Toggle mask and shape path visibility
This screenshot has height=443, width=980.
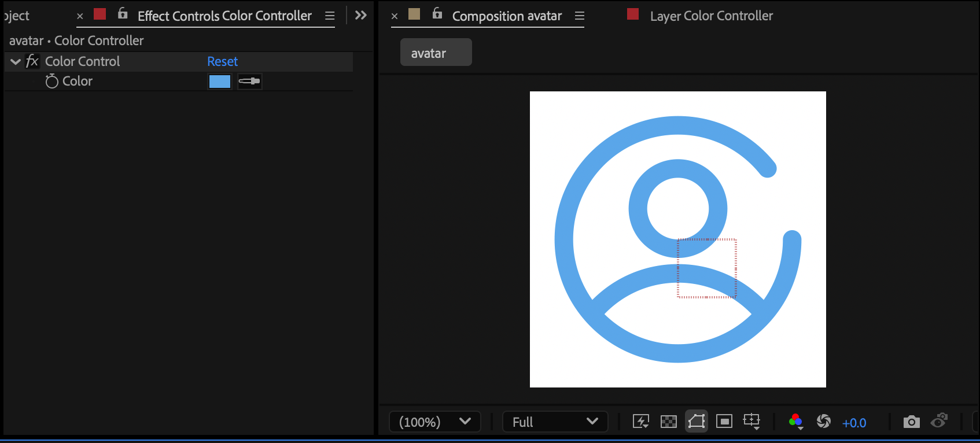(x=697, y=422)
